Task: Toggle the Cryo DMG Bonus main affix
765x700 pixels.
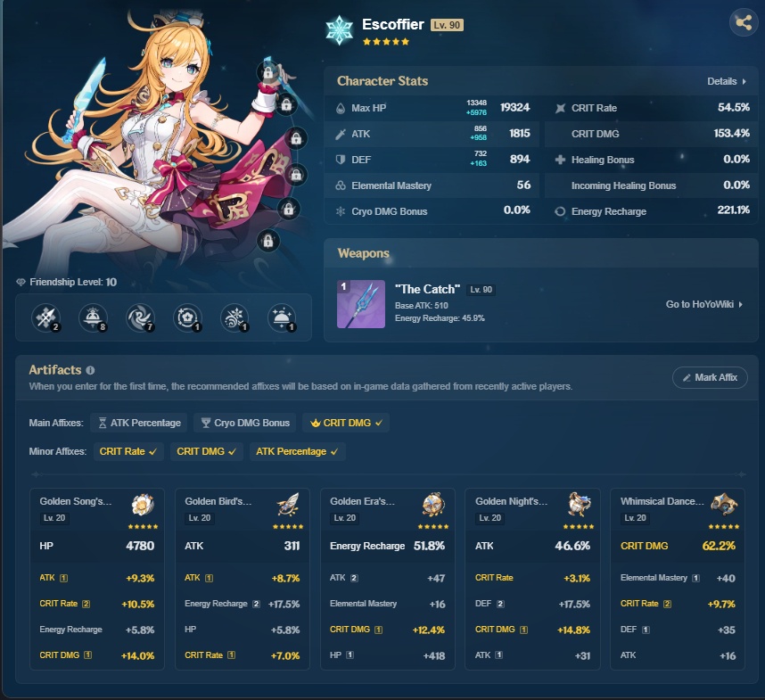Action: click(245, 423)
